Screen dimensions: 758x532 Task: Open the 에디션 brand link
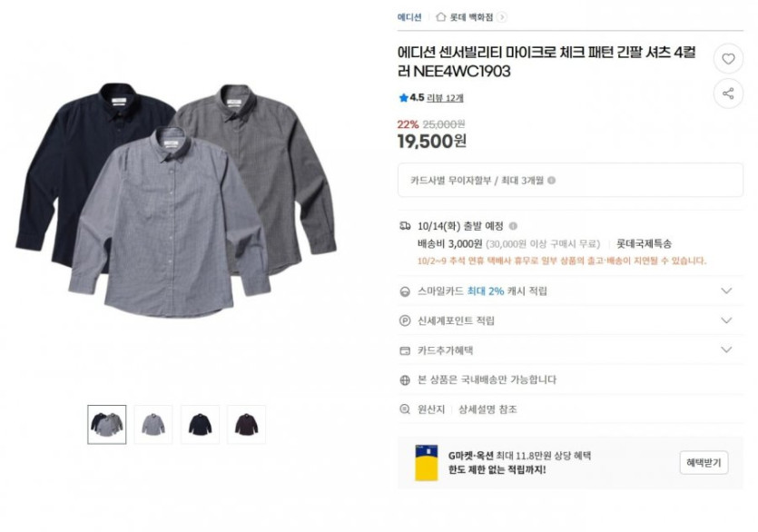pyautogui.click(x=409, y=17)
